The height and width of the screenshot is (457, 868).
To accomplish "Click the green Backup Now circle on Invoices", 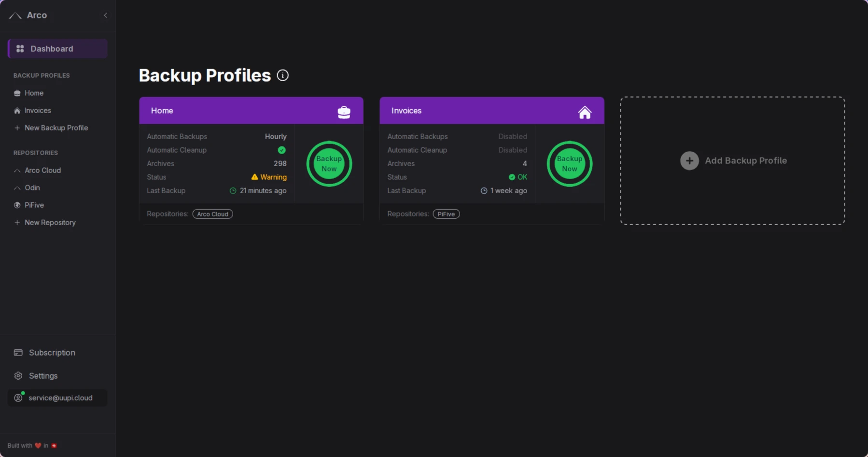I will click(x=570, y=163).
